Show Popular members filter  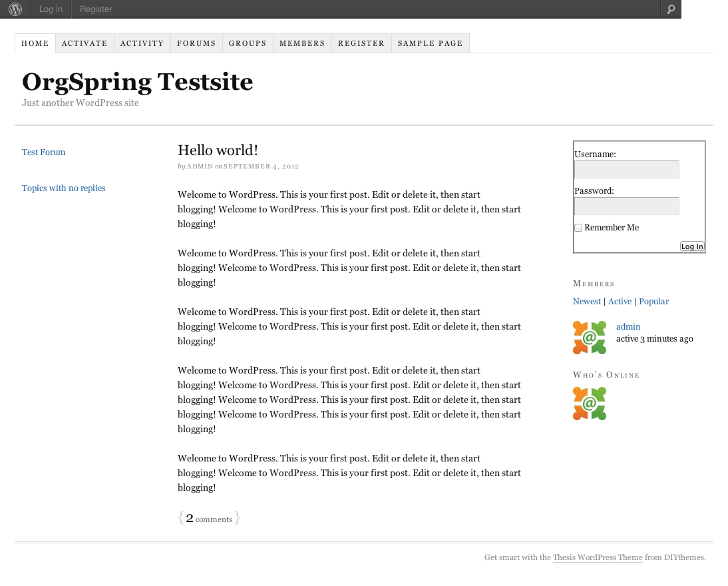tap(653, 302)
